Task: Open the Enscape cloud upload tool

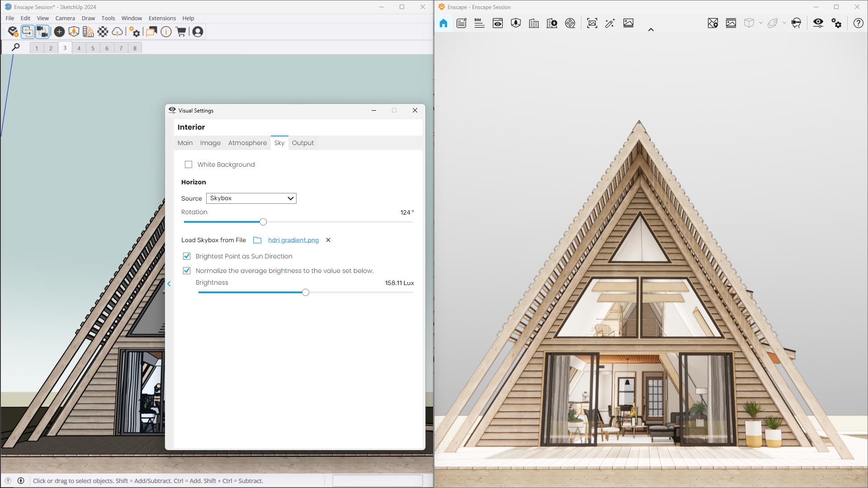Action: tap(118, 32)
